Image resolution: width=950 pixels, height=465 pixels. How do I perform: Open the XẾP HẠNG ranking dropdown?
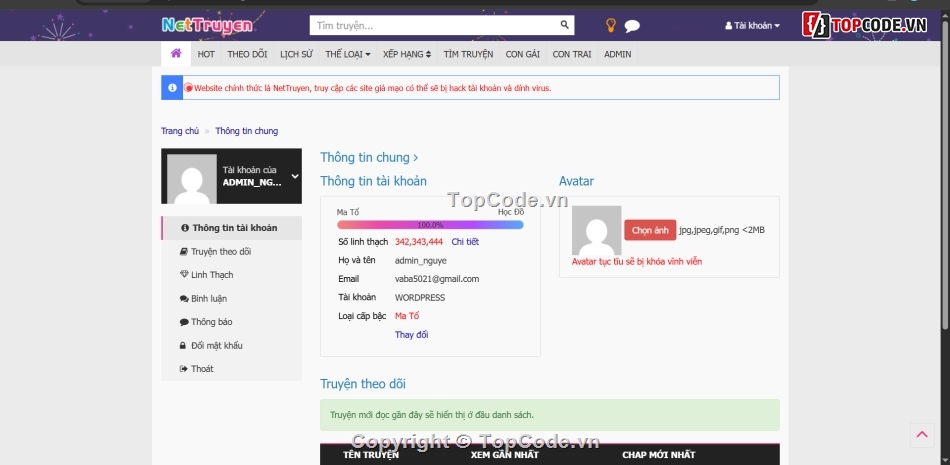[407, 54]
